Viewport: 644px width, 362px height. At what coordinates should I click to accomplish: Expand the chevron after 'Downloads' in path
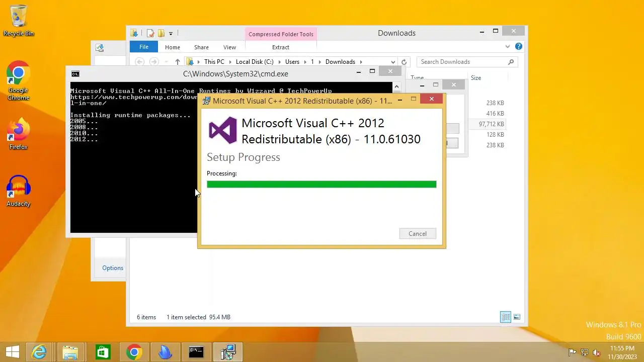point(361,62)
